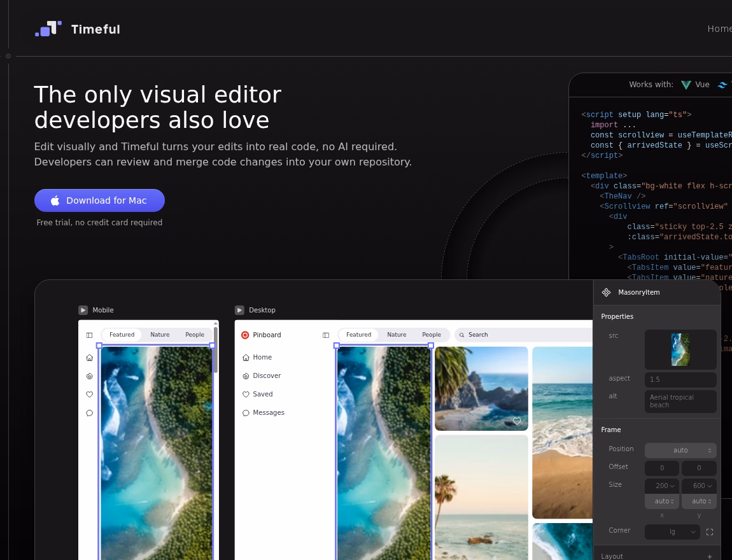732x560 pixels.
Task: Toggle the sidebar panel in Mobile preview
Action: [90, 335]
